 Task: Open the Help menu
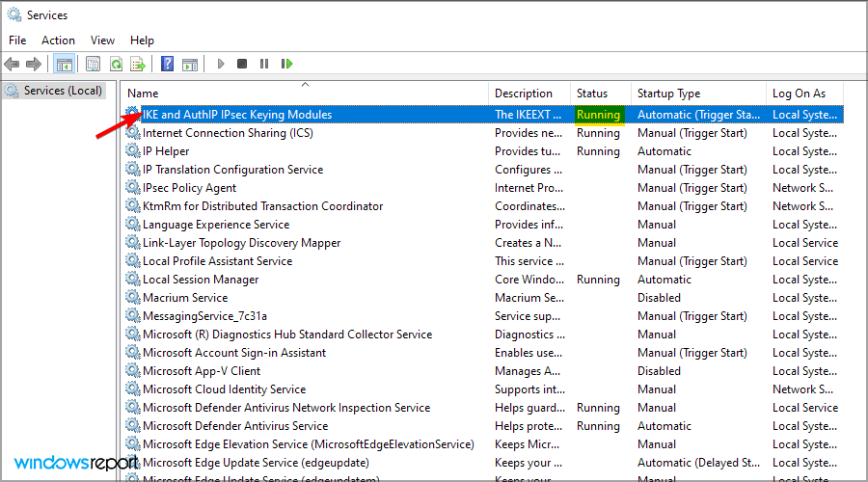point(142,40)
